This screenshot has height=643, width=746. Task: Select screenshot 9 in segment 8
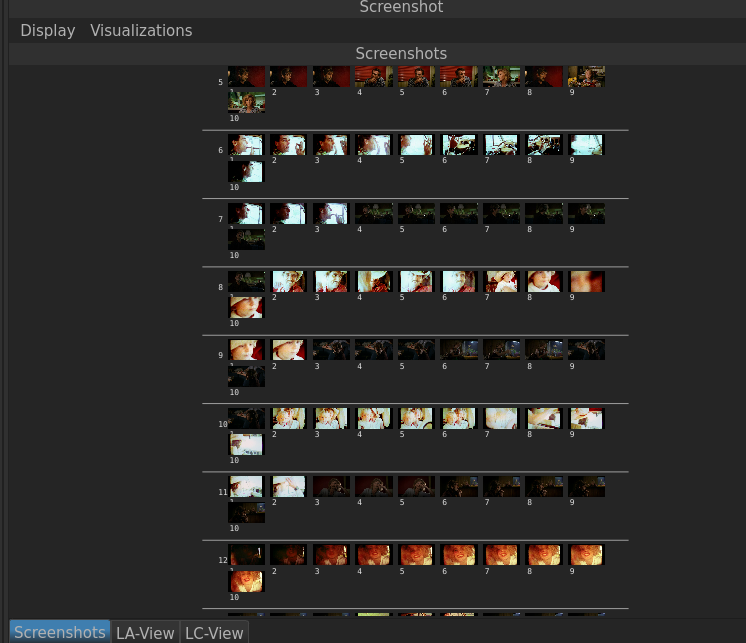pos(587,282)
